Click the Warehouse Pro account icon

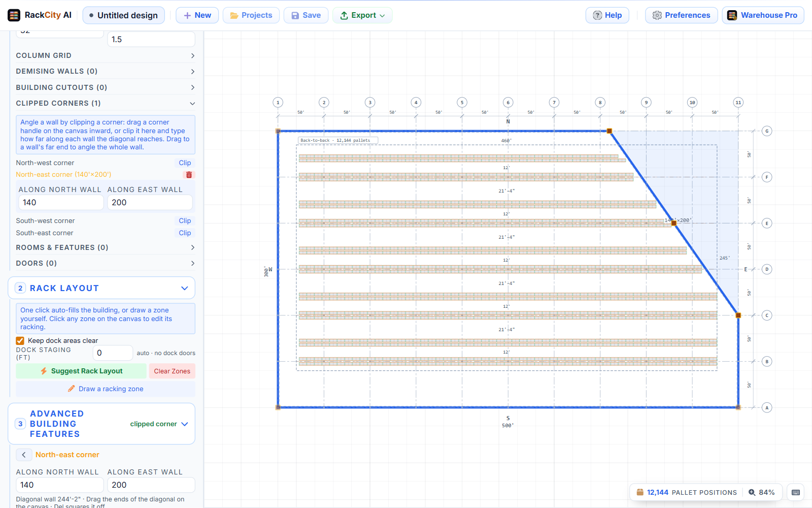(x=732, y=15)
